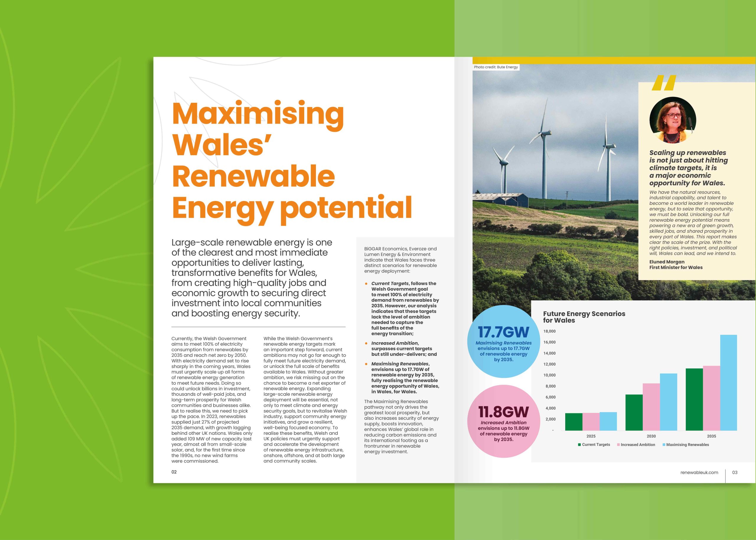Image resolution: width=756 pixels, height=540 pixels.
Task: Click the "18,000" y-axis value
Action: 549,331
